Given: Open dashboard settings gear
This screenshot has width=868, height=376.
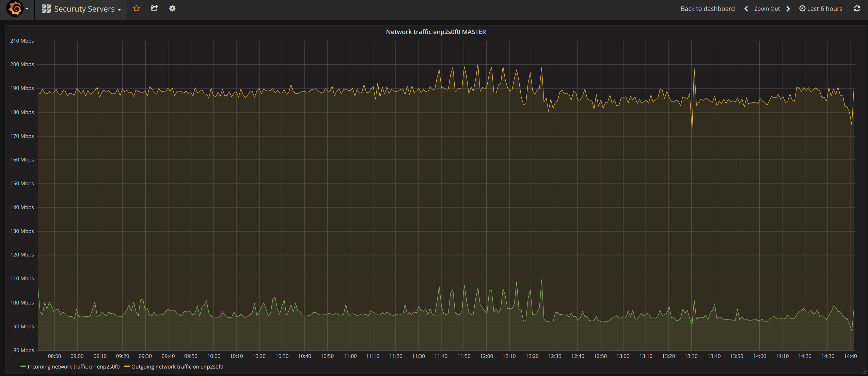Looking at the screenshot, I should click(x=172, y=9).
